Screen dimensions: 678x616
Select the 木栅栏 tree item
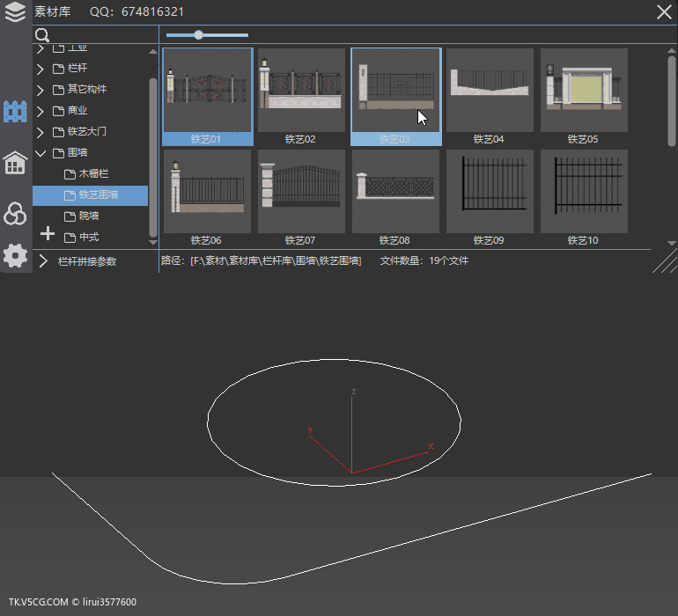[93, 174]
